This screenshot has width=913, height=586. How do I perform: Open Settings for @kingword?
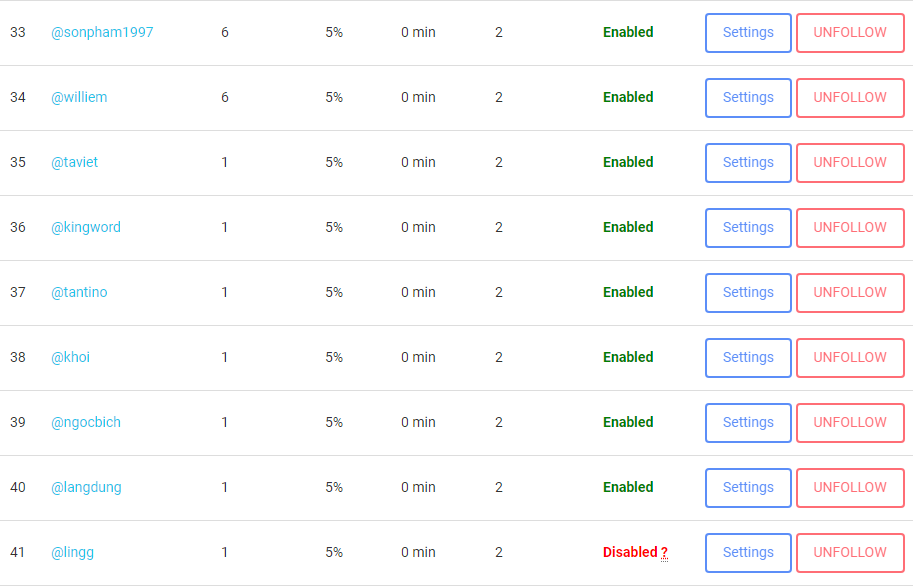pyautogui.click(x=748, y=228)
